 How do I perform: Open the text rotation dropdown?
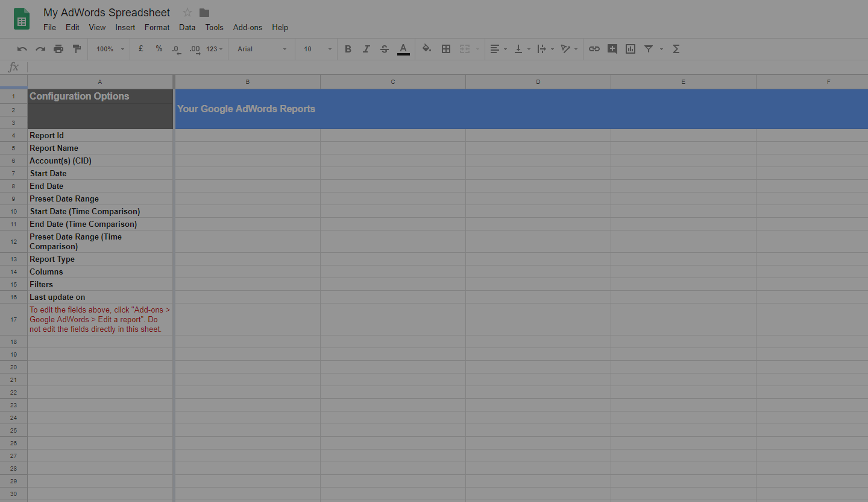[569, 49]
